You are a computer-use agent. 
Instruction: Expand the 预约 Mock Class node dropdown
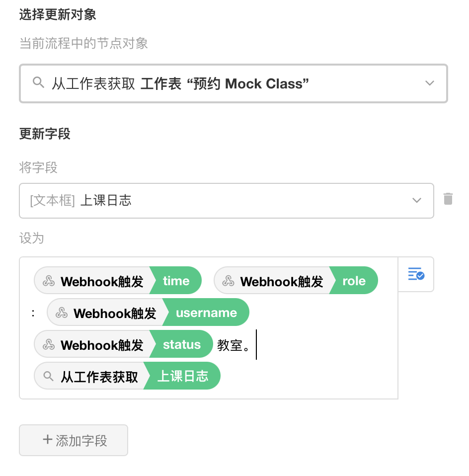pyautogui.click(x=430, y=83)
